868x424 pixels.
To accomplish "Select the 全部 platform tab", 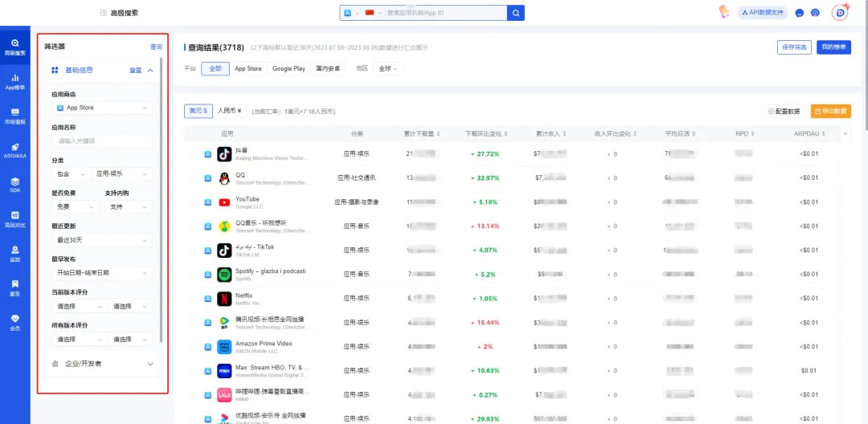I will tap(215, 68).
